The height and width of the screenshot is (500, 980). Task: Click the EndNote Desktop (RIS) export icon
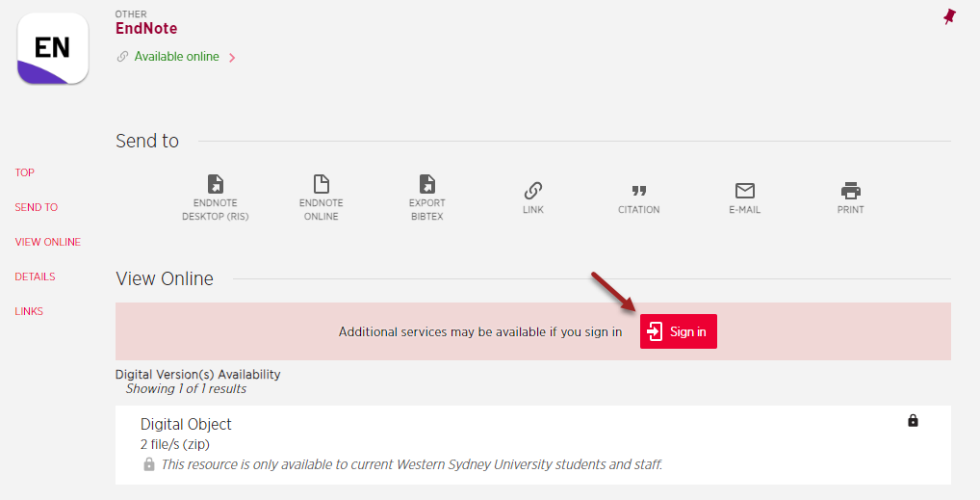[x=216, y=185]
